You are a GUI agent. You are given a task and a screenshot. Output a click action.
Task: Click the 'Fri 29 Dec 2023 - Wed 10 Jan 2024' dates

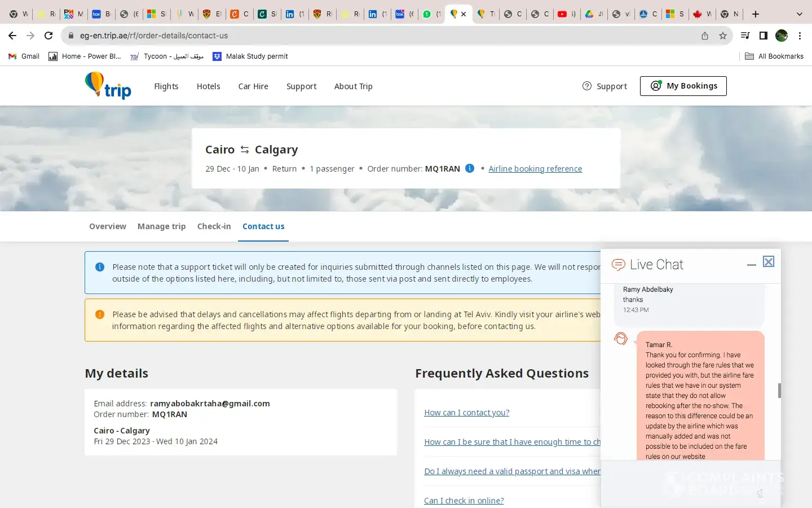pos(156,441)
